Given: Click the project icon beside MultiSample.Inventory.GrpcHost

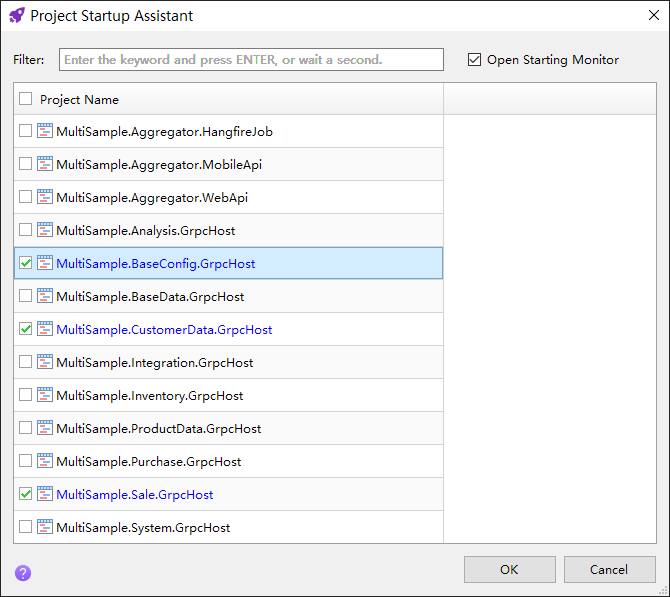Looking at the screenshot, I should (45, 395).
